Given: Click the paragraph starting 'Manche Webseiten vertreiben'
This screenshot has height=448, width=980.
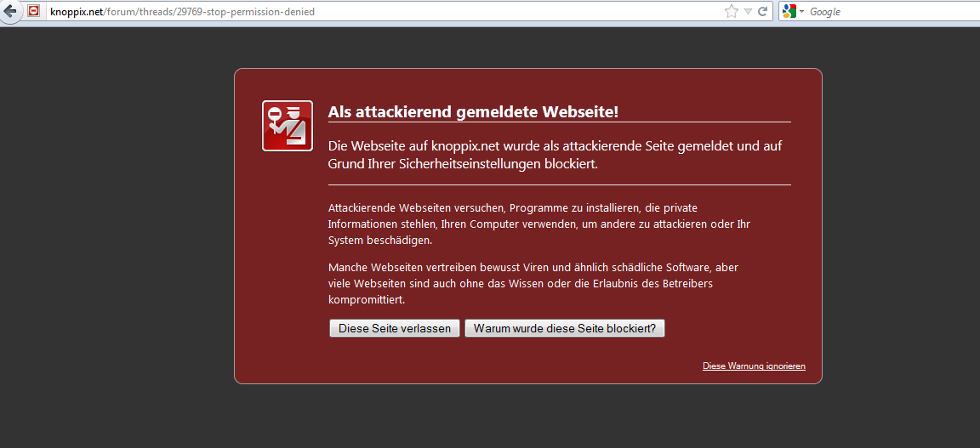Looking at the screenshot, I should tap(533, 284).
